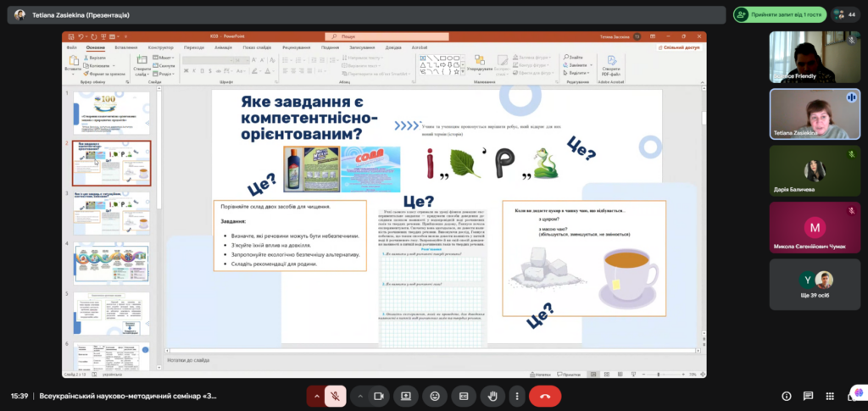
Task: Unmute the microphone in Meet toolbar
Action: tap(336, 396)
